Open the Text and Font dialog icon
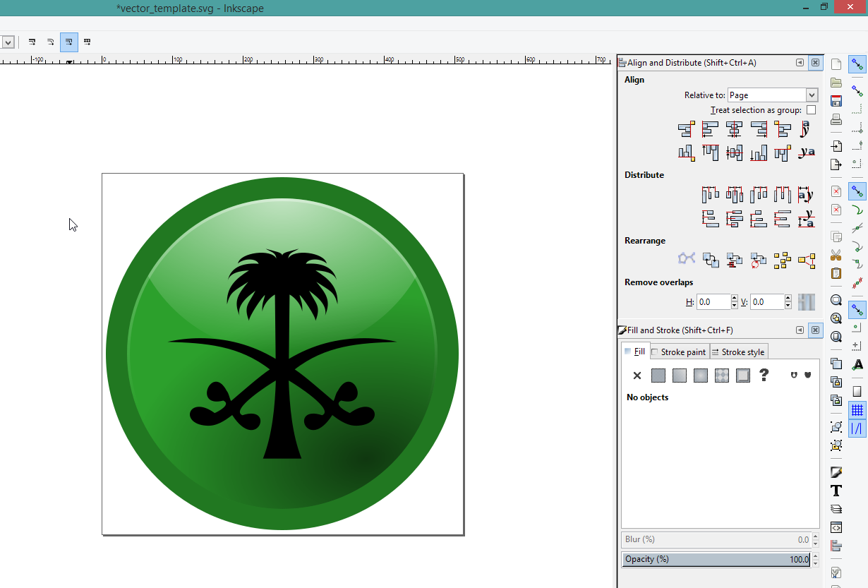This screenshot has width=868, height=588. (836, 491)
